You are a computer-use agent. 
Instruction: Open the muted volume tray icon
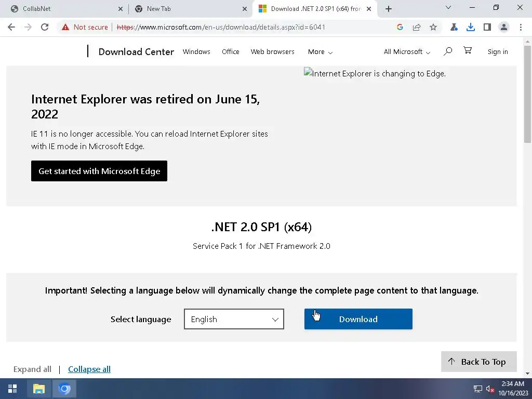click(x=489, y=389)
